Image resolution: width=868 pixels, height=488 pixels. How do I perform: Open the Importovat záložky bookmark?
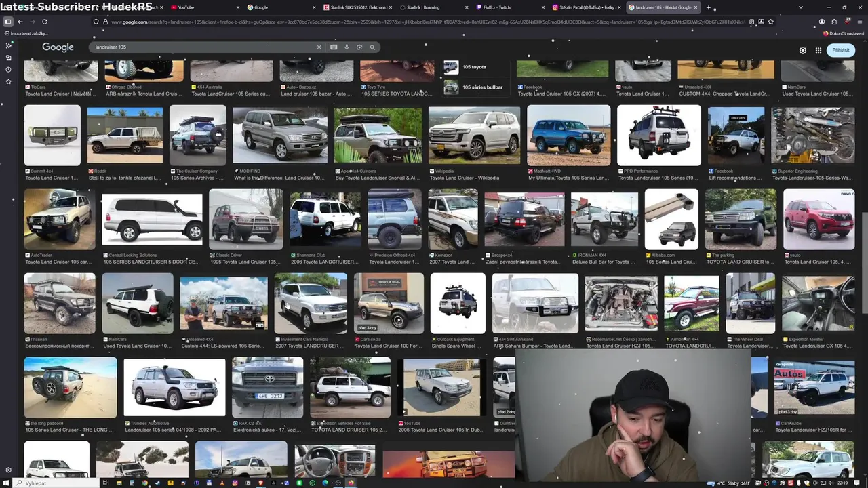[26, 33]
